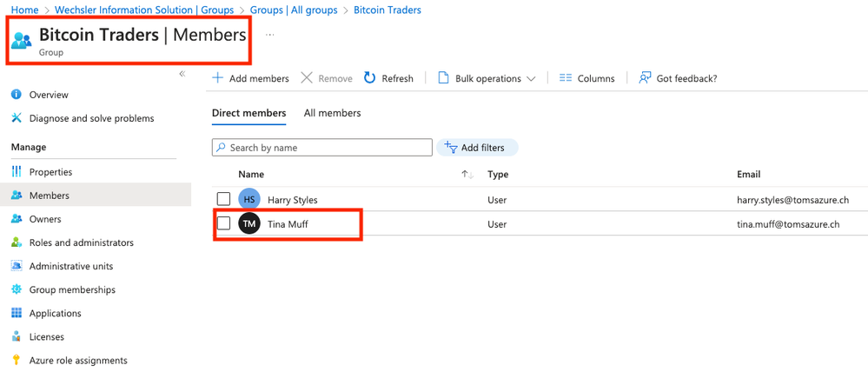This screenshot has height=372, width=868.
Task: Tick the checkbox for Harry Styles
Action: (x=223, y=199)
